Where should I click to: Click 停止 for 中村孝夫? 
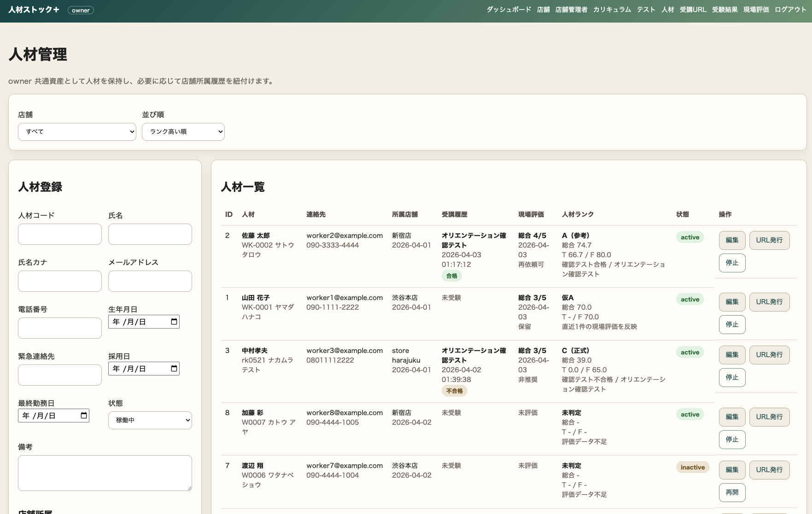click(x=732, y=377)
